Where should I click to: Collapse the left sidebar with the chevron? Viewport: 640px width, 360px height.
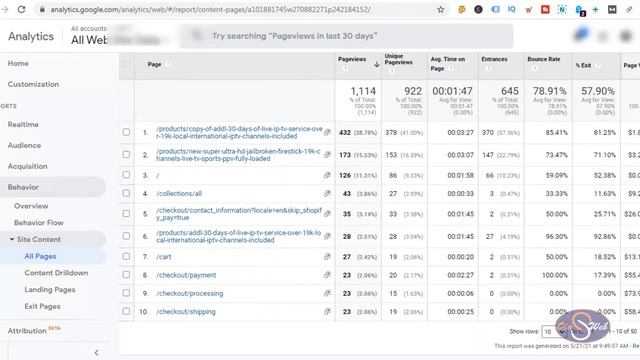96,352
